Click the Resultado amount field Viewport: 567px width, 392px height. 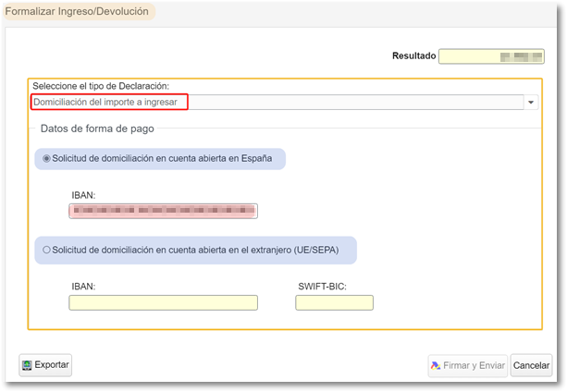[x=491, y=56]
